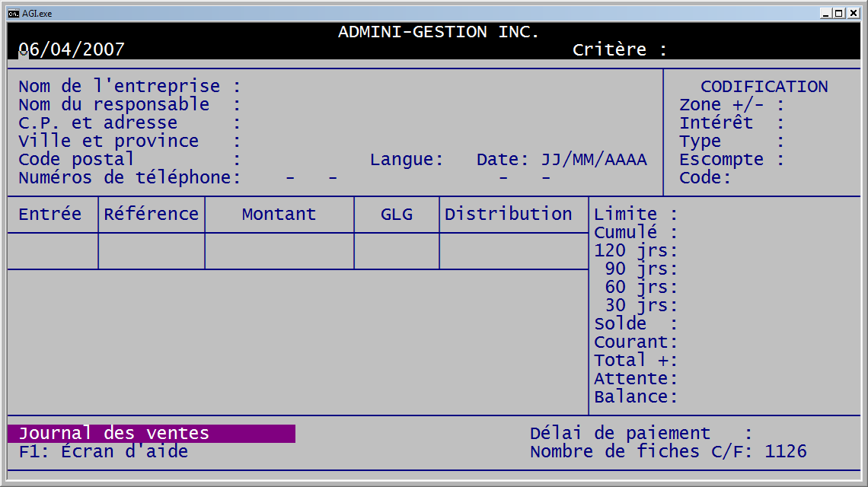Minimize the AGI.exe window

(825, 13)
